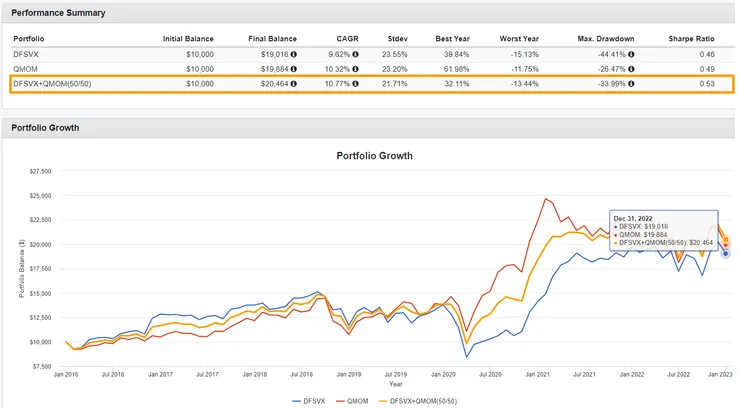Click info icon beside QMOM final balance $19,884
The height and width of the screenshot is (408, 740).
[x=294, y=70]
